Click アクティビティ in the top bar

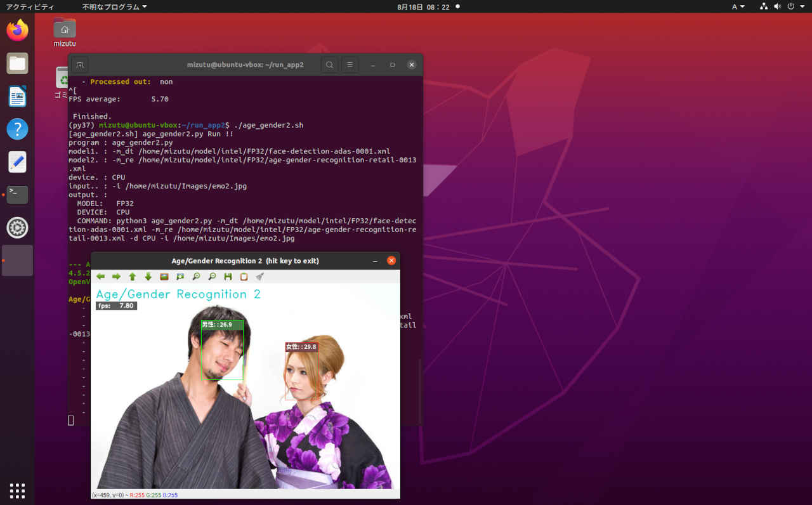point(30,6)
